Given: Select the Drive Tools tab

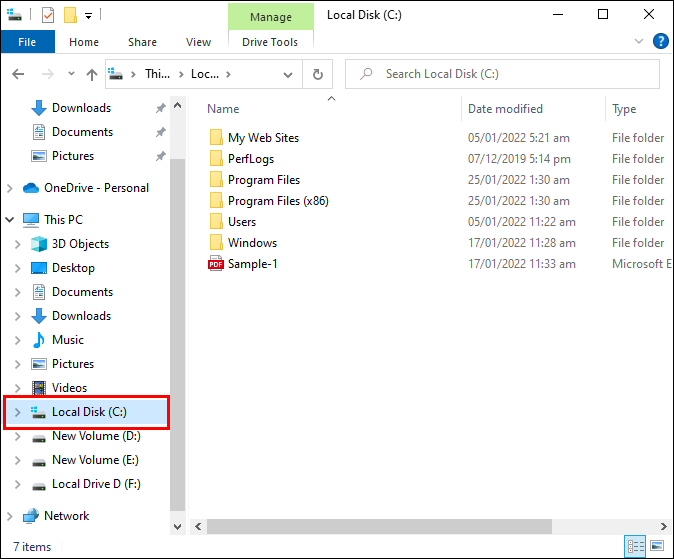Looking at the screenshot, I should (270, 42).
